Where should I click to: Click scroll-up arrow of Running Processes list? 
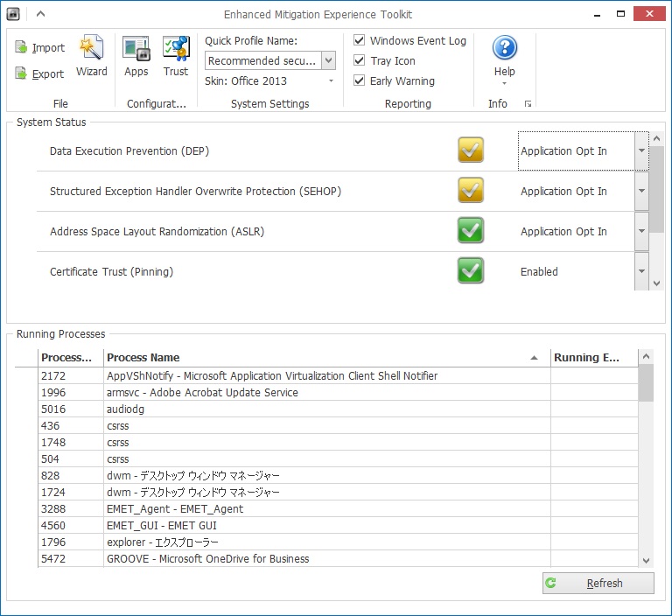click(x=647, y=357)
